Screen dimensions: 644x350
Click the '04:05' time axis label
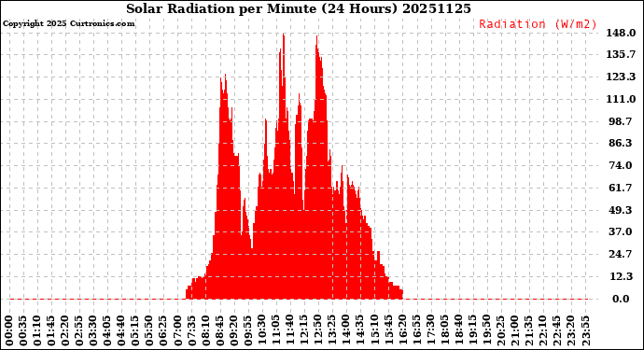click(107, 331)
